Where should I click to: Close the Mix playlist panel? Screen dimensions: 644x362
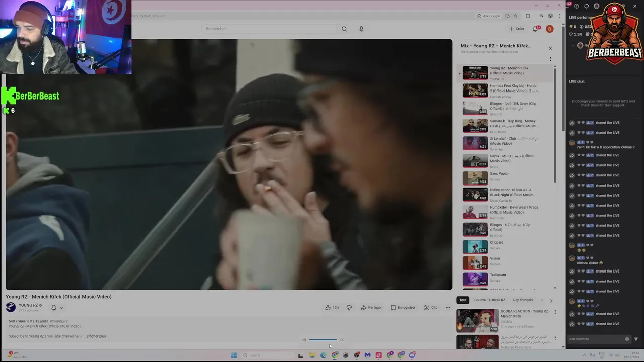point(550,48)
